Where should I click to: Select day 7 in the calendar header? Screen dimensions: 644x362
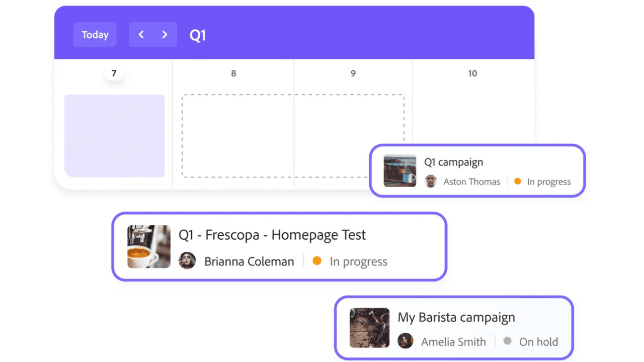(114, 73)
